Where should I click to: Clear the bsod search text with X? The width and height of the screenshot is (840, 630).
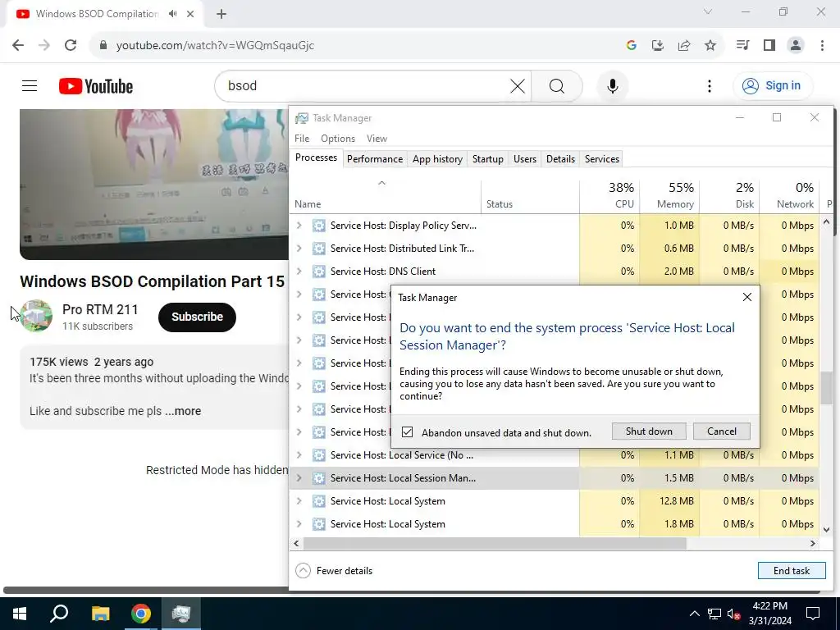point(518,85)
